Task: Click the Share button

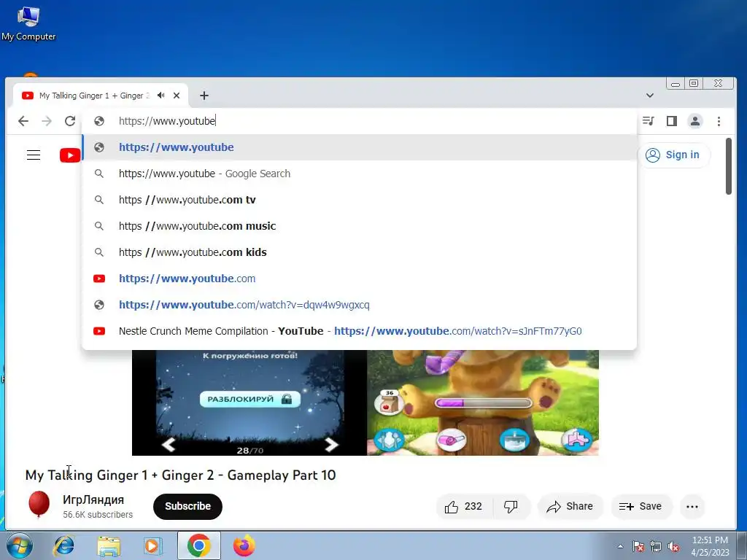Action: click(570, 506)
